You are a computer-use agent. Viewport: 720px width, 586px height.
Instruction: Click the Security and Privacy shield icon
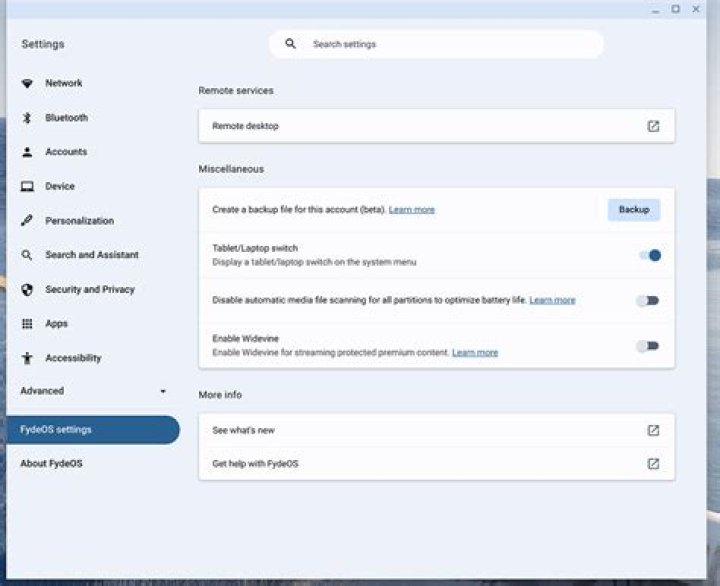27,289
